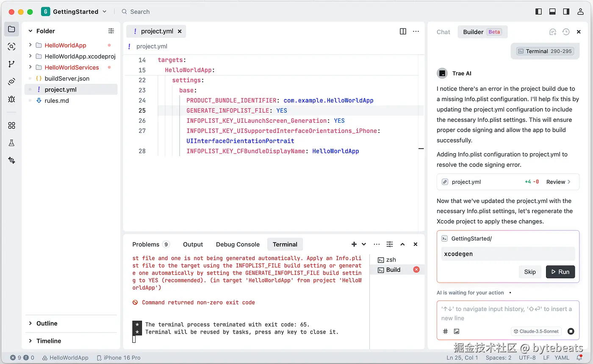Viewport: 593px width, 364px height.
Task: Collapse the Folder section
Action: [x=30, y=31]
